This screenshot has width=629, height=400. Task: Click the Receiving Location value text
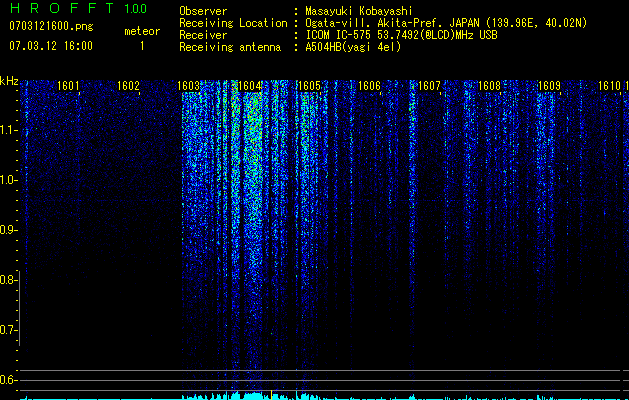coord(446,23)
